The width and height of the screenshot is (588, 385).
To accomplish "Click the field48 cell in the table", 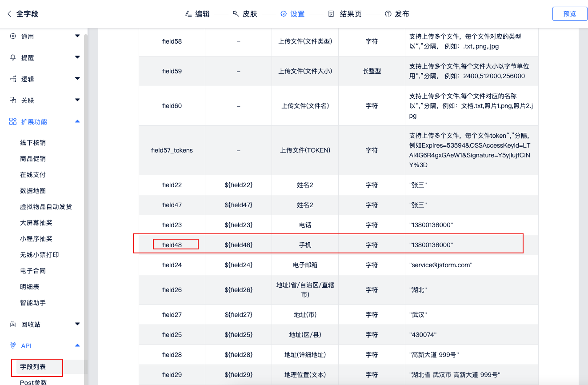I will click(172, 245).
